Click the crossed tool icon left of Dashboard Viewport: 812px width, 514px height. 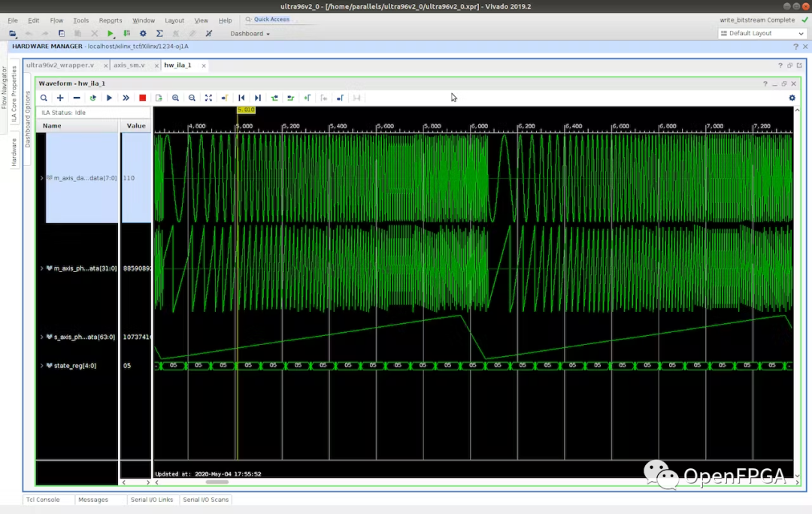click(209, 34)
